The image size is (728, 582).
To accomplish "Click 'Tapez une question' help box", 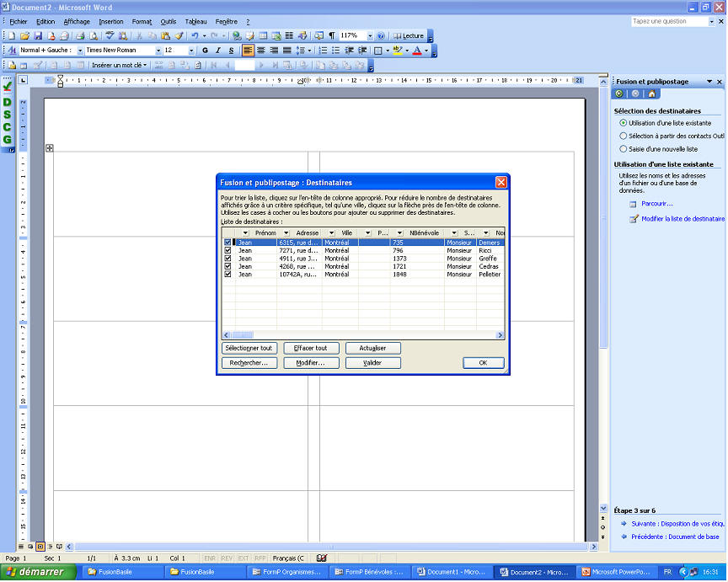I will 670,21.
